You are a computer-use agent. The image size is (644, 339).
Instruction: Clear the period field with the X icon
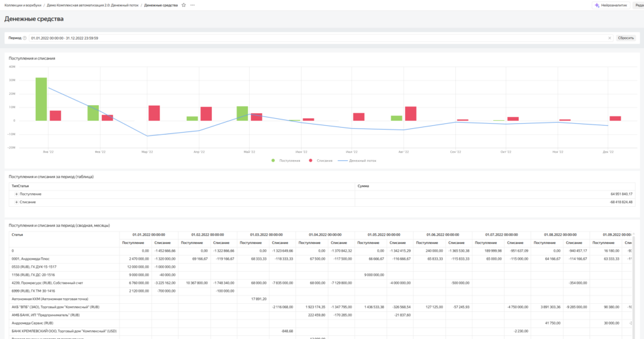609,38
